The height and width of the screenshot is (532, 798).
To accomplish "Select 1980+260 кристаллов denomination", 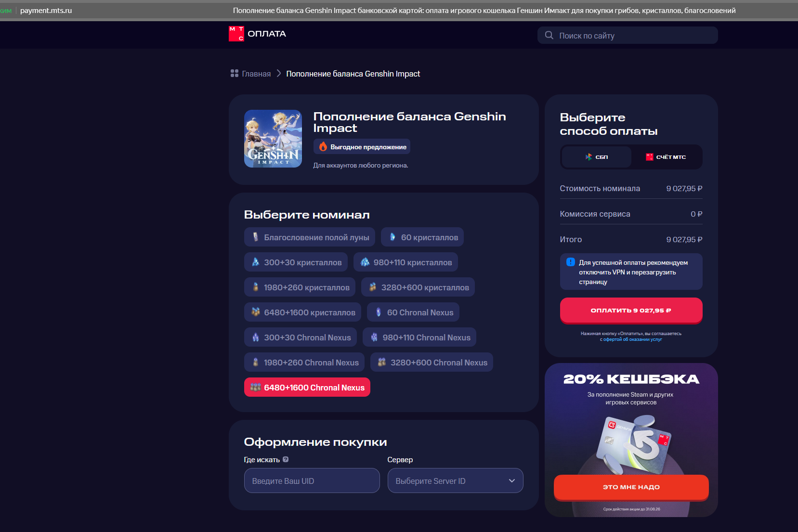I will (300, 287).
